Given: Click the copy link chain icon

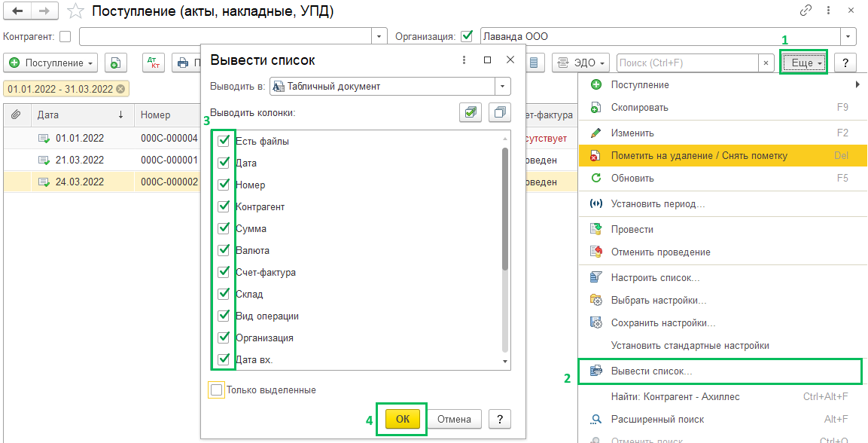Looking at the screenshot, I should coord(806,11).
